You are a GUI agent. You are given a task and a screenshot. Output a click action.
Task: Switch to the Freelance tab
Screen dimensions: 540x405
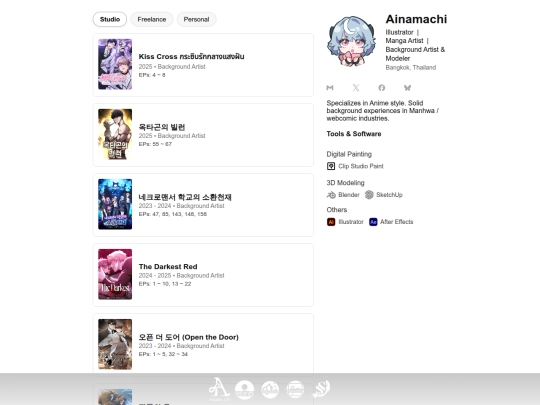tap(152, 19)
